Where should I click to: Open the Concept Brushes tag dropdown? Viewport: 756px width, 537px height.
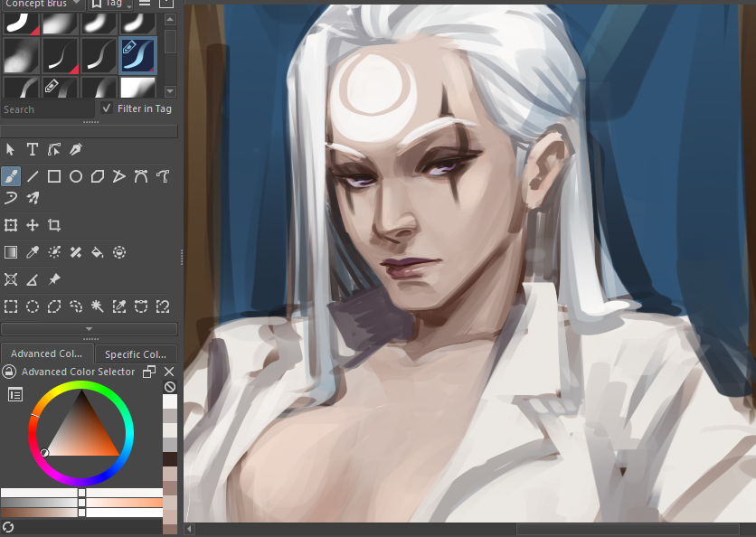click(x=43, y=4)
